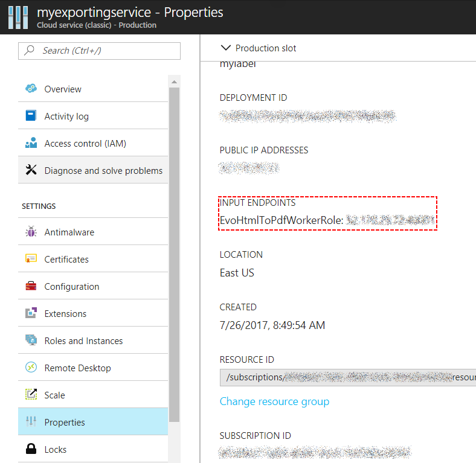
Task: Click the Access control people icon
Action: [x=31, y=143]
